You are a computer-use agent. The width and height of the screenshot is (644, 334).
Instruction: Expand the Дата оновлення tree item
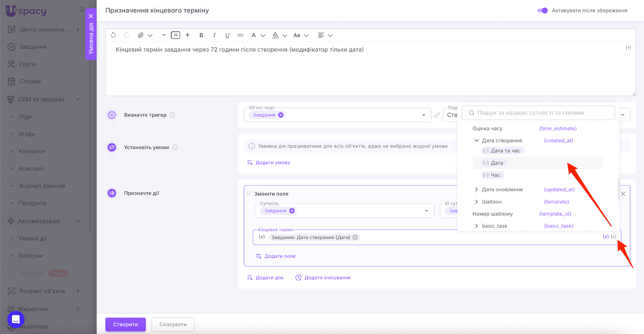(x=477, y=190)
